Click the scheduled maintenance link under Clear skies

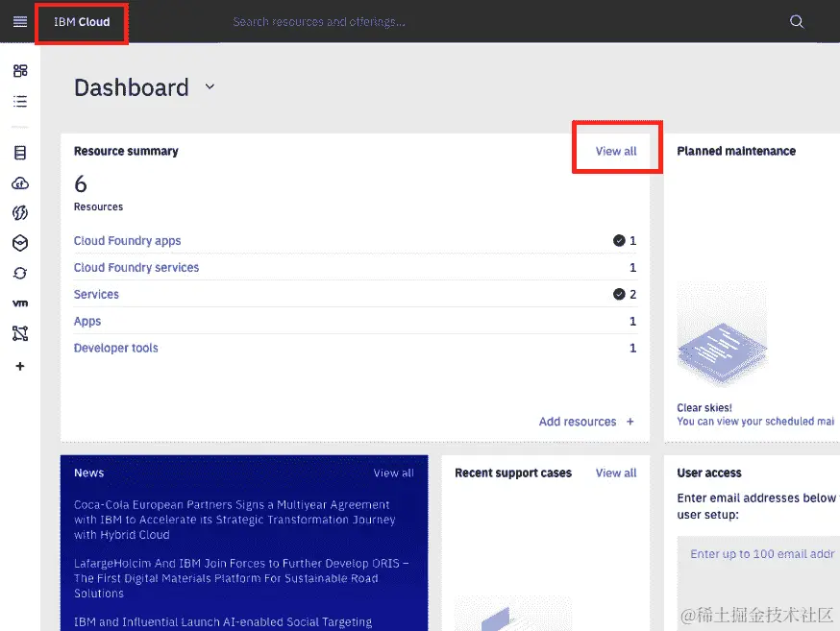755,422
